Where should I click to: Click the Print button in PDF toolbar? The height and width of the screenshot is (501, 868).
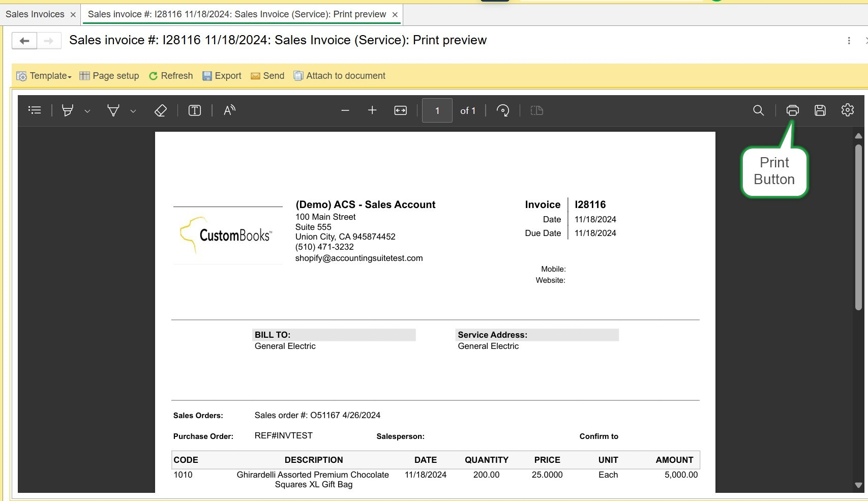792,110
